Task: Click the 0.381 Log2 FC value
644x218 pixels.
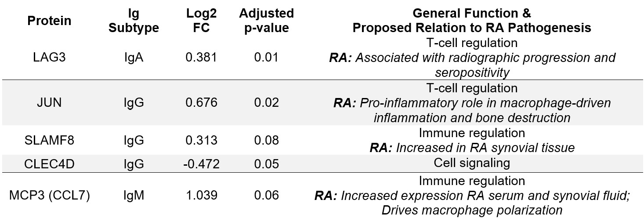Action: point(201,58)
